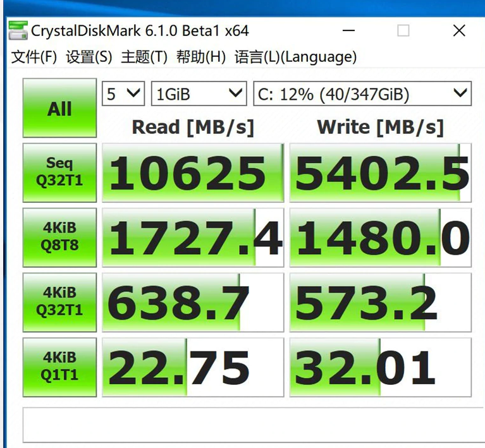
Task: Click the empty comment field at the bottom
Action: pos(254,425)
